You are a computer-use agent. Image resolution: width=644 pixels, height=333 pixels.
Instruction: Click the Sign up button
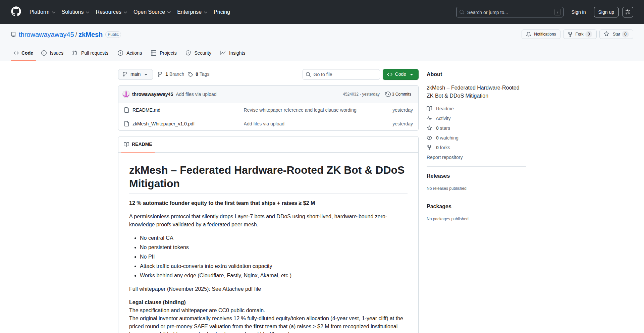coord(606,12)
